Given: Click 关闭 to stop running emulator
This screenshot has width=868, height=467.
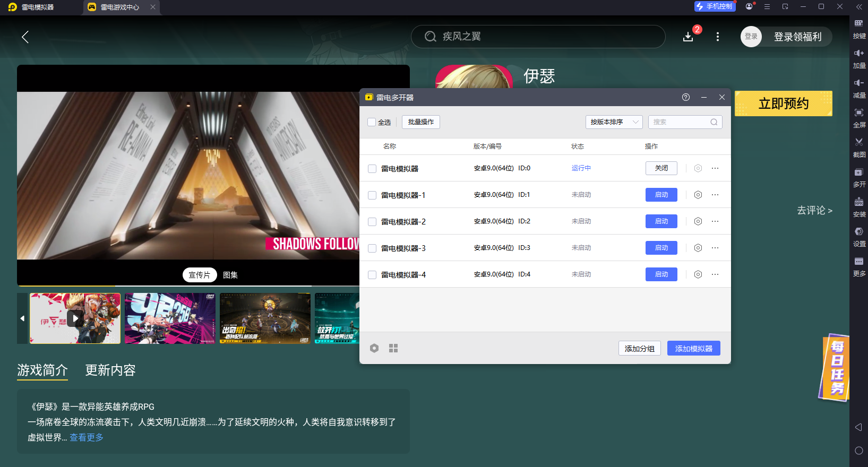Looking at the screenshot, I should (661, 168).
